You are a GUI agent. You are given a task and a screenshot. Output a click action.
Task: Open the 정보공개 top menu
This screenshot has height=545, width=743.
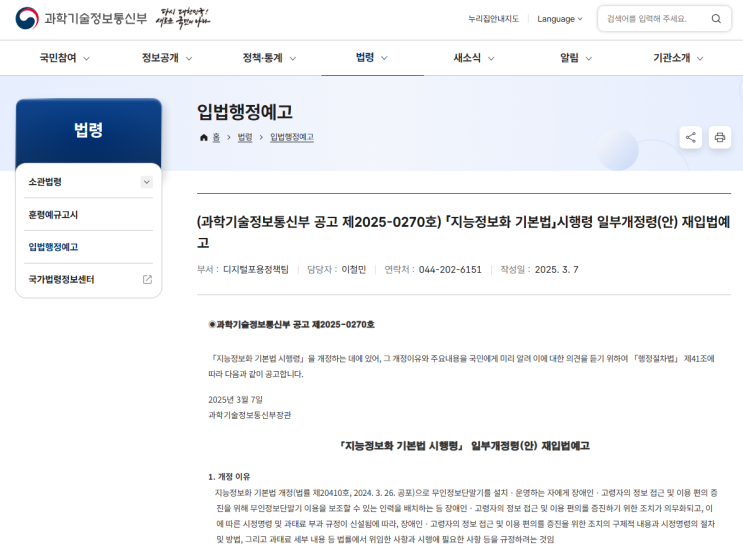[x=160, y=58]
